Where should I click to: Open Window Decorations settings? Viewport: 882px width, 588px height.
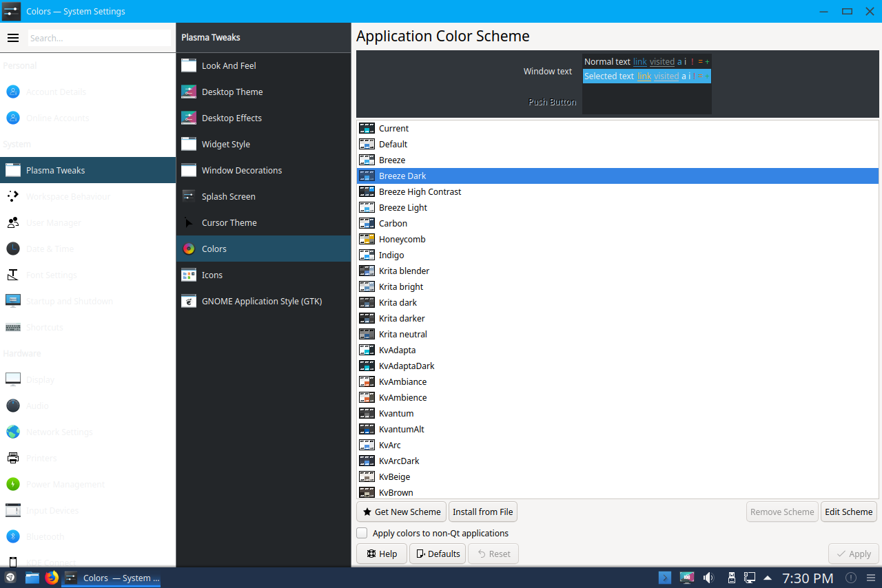point(241,170)
